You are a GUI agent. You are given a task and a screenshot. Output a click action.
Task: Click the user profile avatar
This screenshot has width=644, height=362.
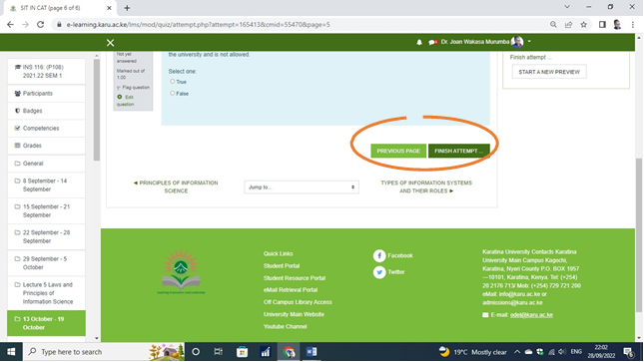(517, 42)
